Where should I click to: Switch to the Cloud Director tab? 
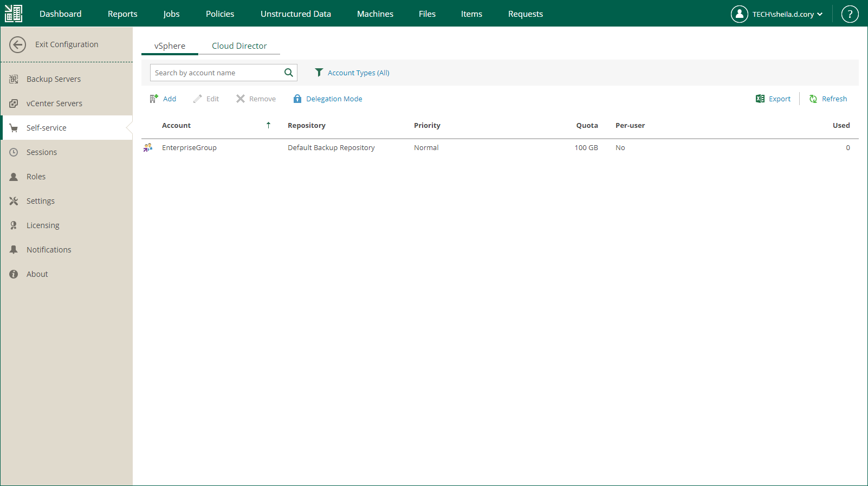click(x=239, y=46)
